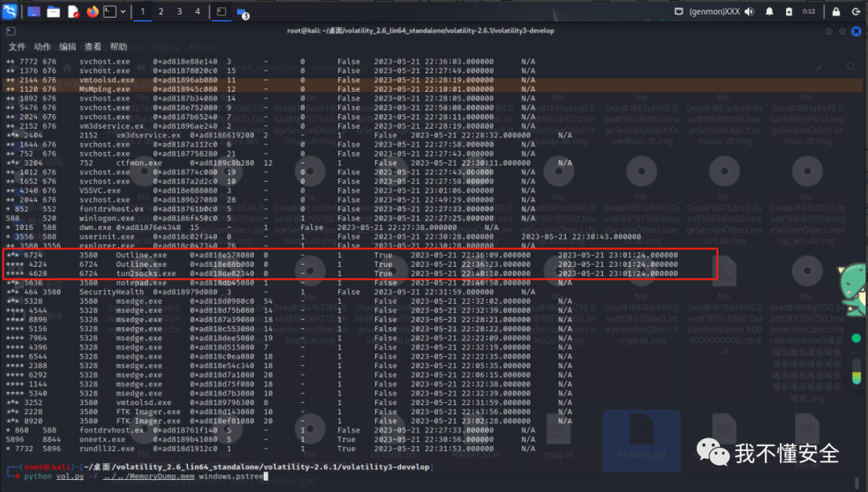The image size is (868, 492).
Task: Launch Firefox from the top panel
Action: click(92, 11)
